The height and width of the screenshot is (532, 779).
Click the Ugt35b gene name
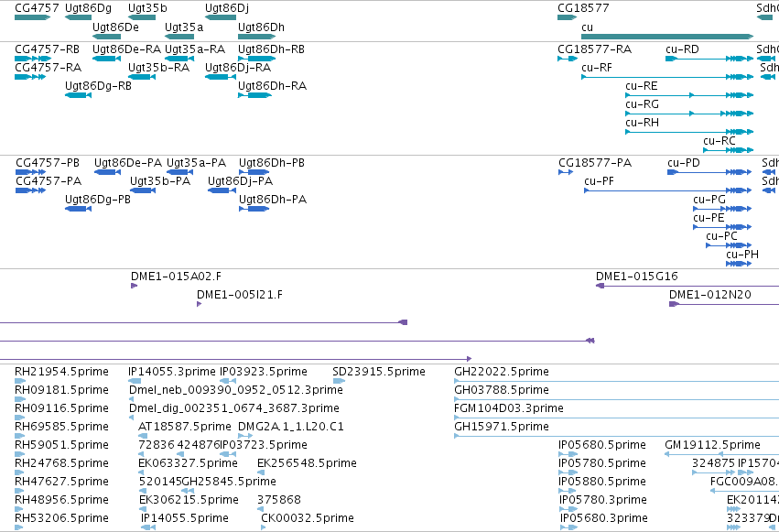147,8
